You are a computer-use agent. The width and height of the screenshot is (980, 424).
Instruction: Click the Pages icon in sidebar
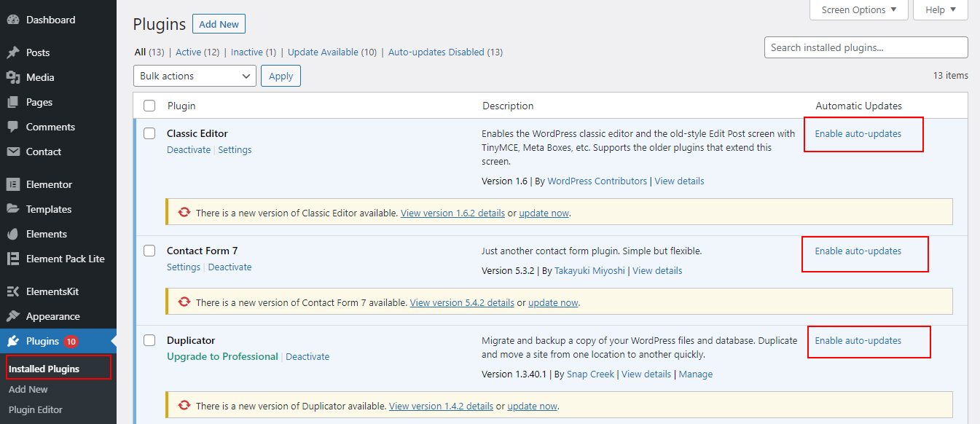pyautogui.click(x=12, y=102)
